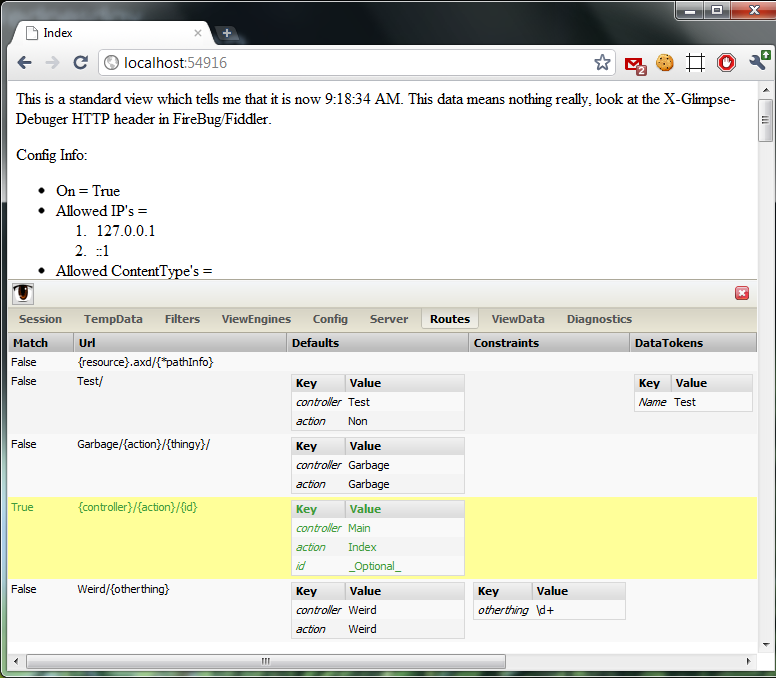This screenshot has width=776, height=678.
Task: Click the Glimpse eye logo icon
Action: tap(22, 293)
